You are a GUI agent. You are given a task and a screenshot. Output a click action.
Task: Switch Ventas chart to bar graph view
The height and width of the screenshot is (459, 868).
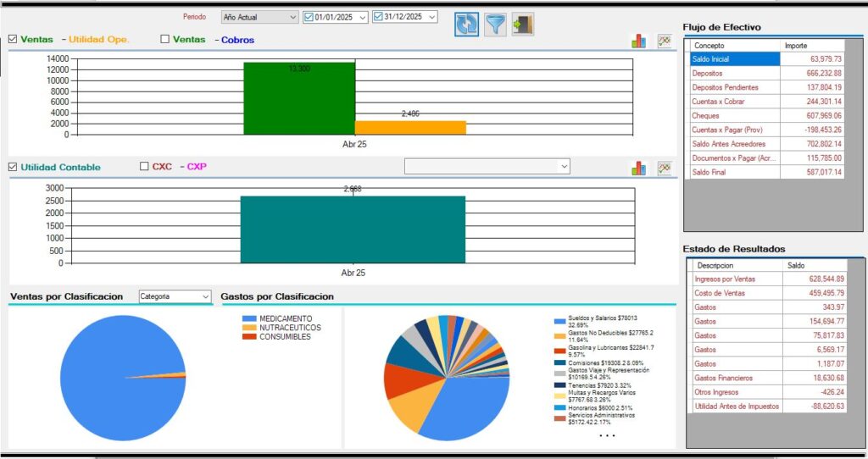coord(638,41)
